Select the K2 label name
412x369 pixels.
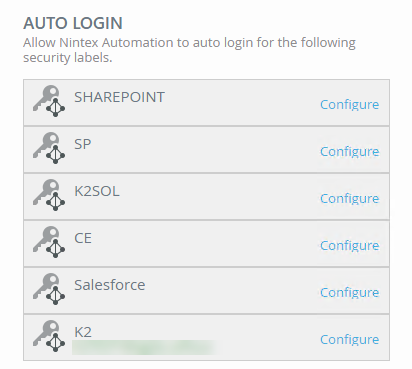tap(83, 332)
